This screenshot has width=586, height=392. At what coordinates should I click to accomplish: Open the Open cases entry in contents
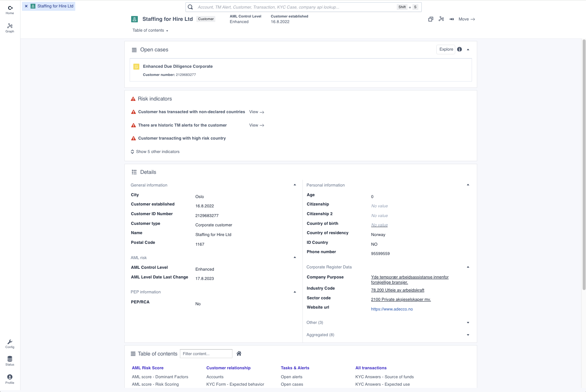click(x=292, y=385)
